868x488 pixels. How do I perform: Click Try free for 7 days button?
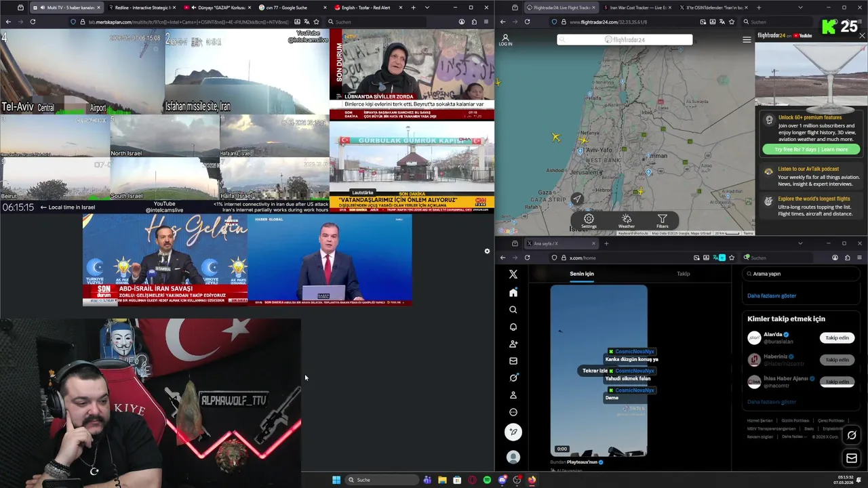pos(811,149)
